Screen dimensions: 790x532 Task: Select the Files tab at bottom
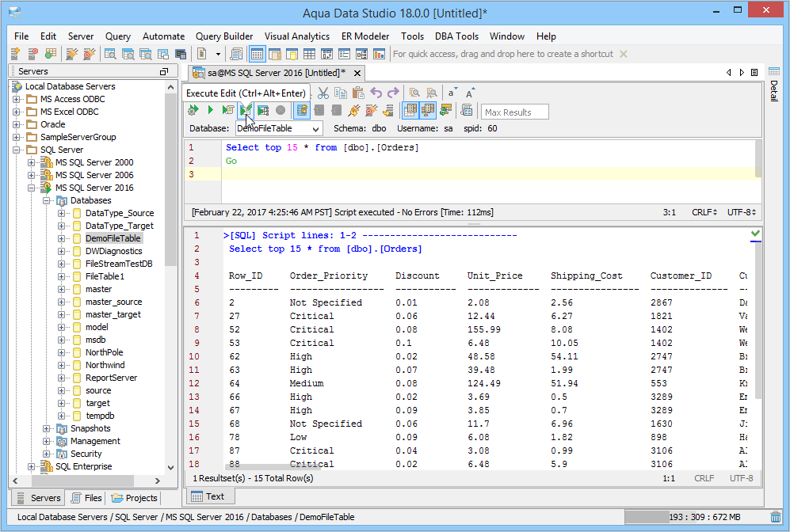tap(86, 498)
